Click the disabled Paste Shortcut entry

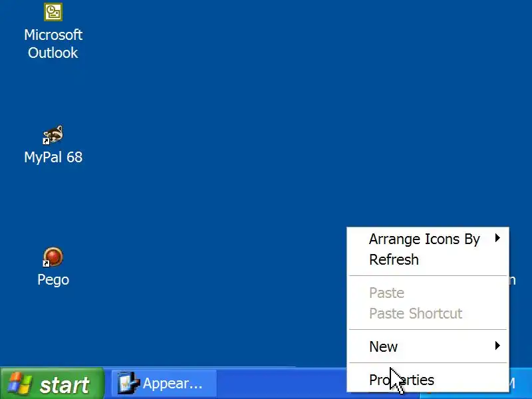(x=428, y=313)
